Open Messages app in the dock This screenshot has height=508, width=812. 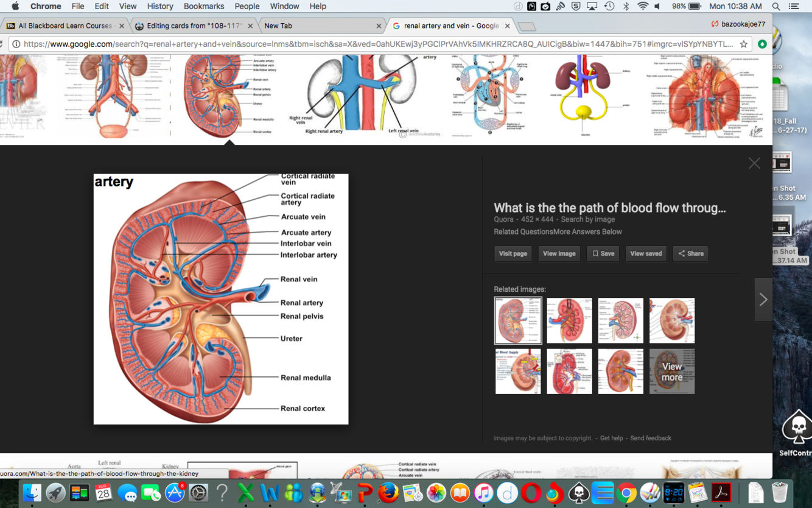pyautogui.click(x=127, y=492)
